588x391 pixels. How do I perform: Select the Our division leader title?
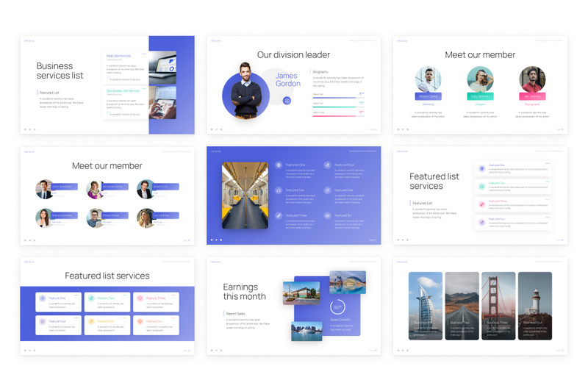(293, 54)
